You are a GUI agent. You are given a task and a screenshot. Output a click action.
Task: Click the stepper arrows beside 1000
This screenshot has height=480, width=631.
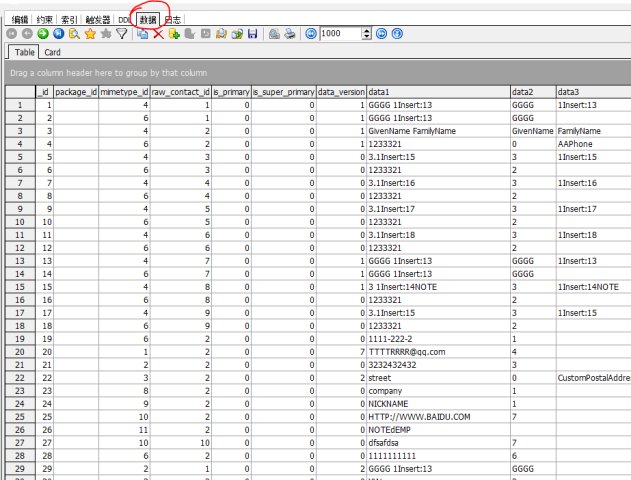pyautogui.click(x=366, y=34)
